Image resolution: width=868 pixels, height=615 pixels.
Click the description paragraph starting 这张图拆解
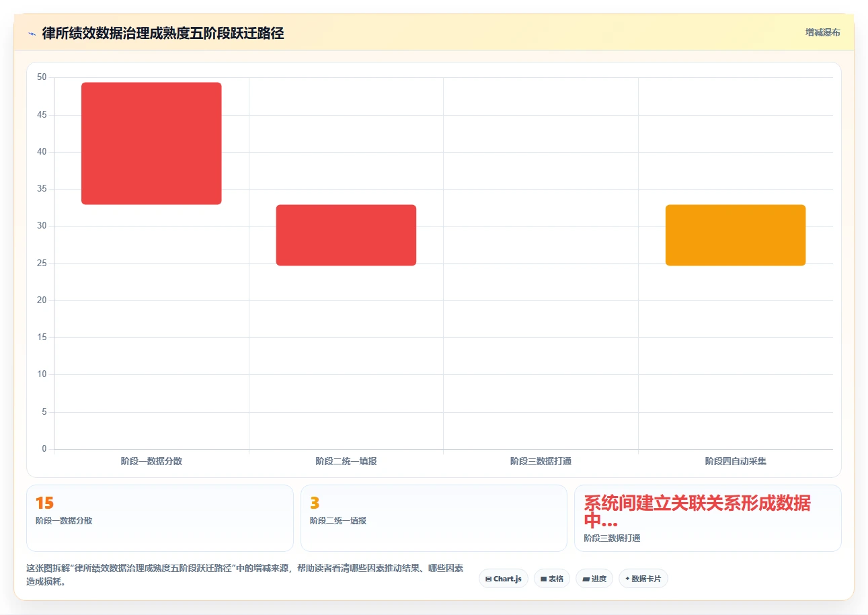(245, 575)
